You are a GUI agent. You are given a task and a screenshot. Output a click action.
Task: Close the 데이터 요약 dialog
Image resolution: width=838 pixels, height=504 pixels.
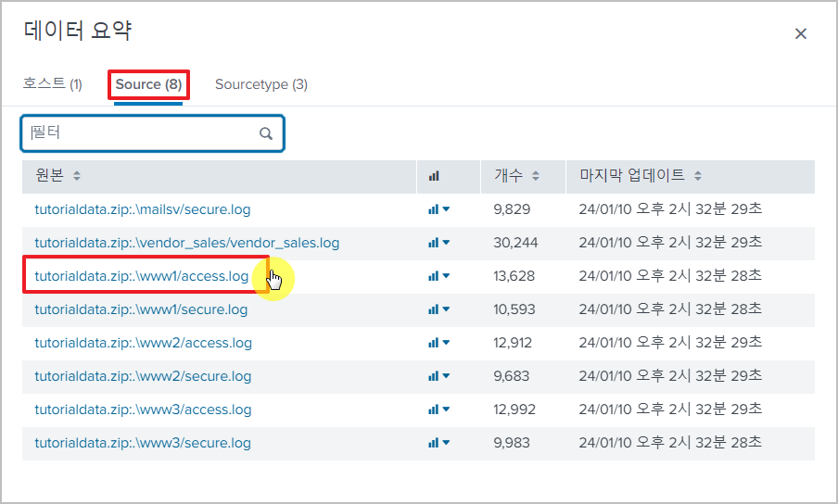coord(800,33)
